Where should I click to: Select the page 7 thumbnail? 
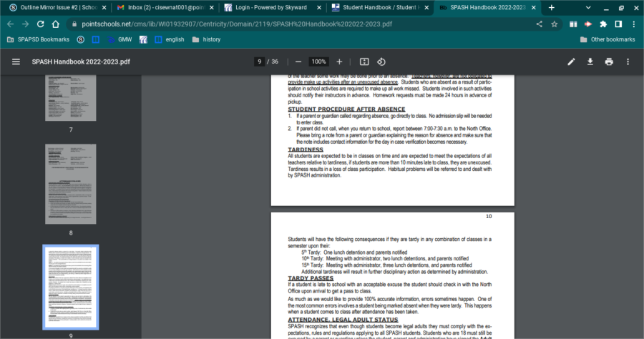[x=71, y=98]
